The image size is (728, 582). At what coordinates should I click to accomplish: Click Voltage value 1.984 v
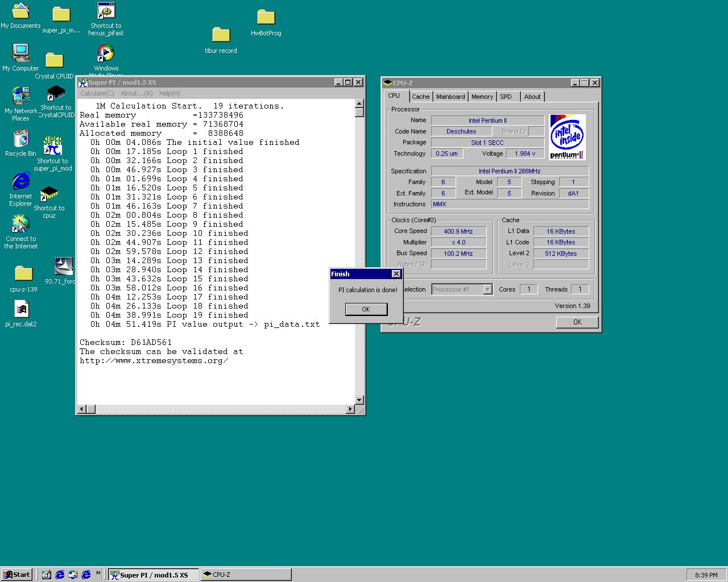coord(525,153)
